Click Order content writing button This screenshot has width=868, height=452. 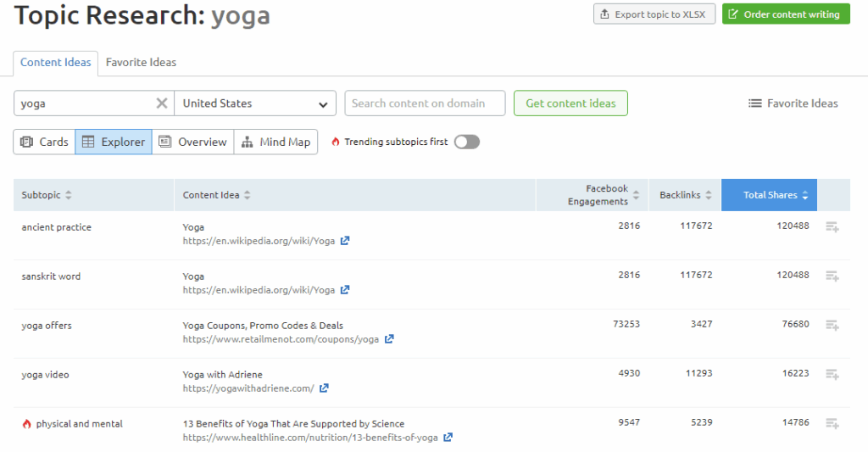(x=785, y=14)
